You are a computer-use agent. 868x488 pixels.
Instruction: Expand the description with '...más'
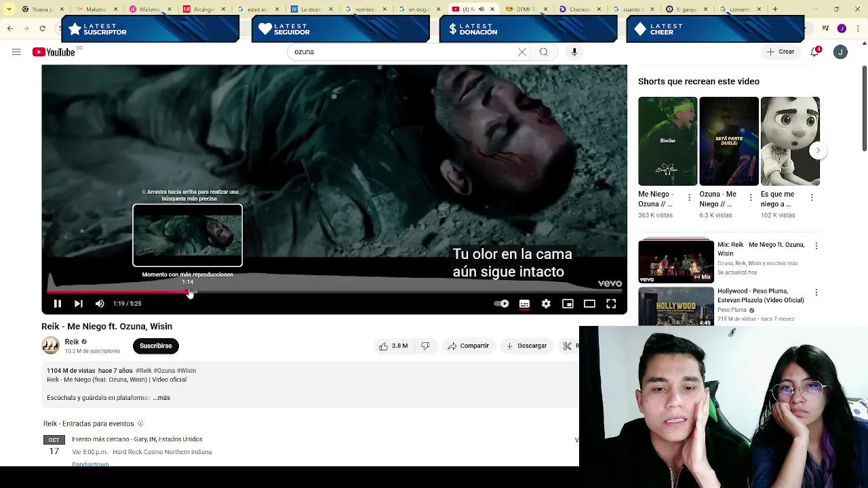161,398
